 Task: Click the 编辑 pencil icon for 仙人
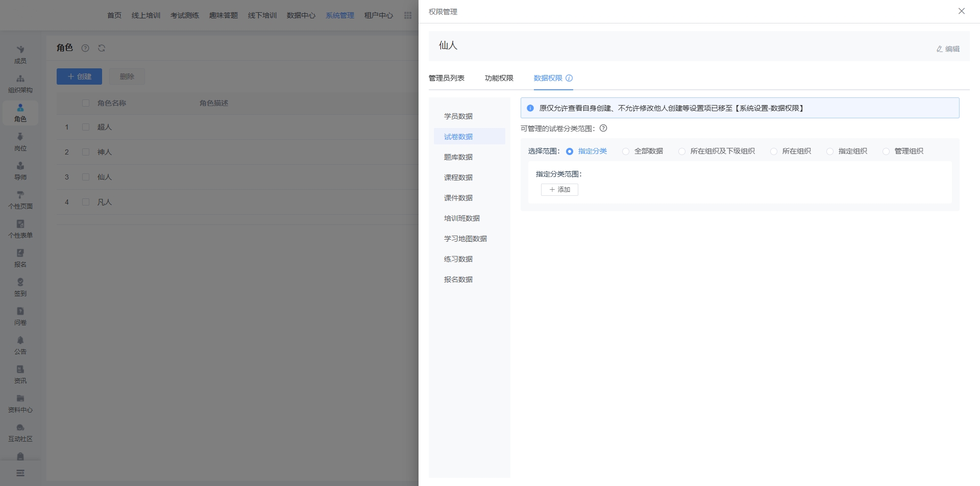[x=939, y=49]
